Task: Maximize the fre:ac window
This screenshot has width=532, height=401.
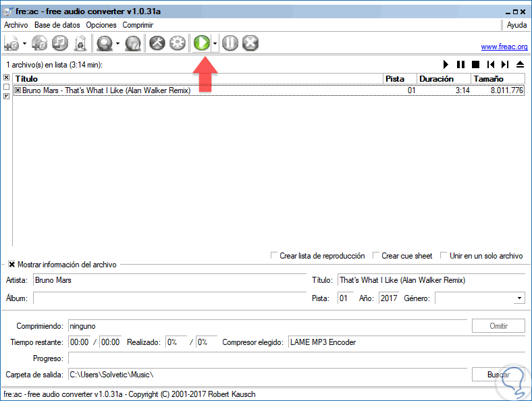Action: tap(515, 12)
